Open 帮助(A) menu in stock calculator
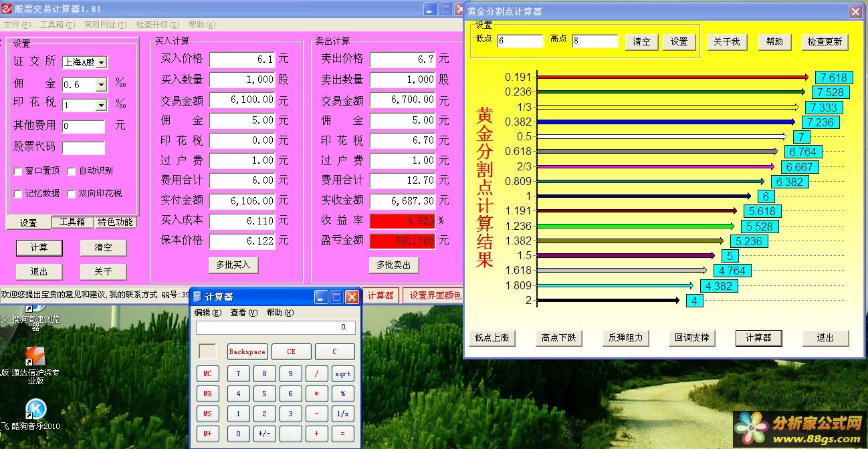The width and height of the screenshot is (868, 449). point(201,25)
